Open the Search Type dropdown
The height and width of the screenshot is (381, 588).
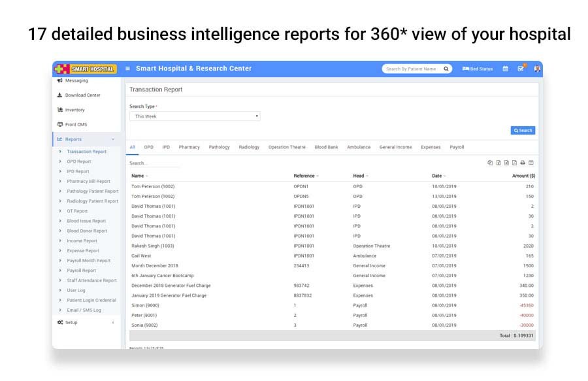tap(194, 116)
